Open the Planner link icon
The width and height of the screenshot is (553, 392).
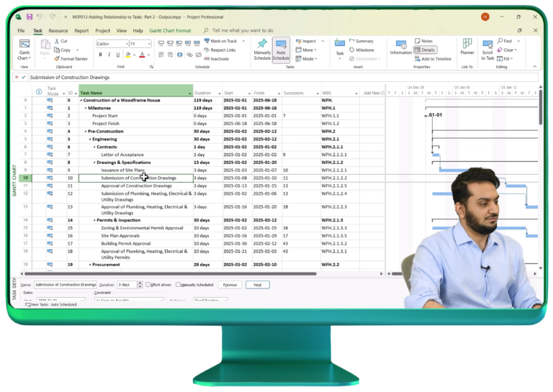[x=467, y=44]
